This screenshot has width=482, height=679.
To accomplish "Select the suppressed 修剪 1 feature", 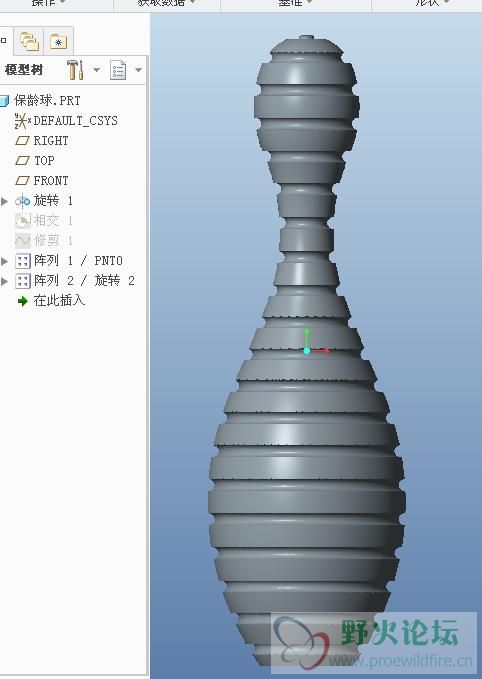I will 44,240.
